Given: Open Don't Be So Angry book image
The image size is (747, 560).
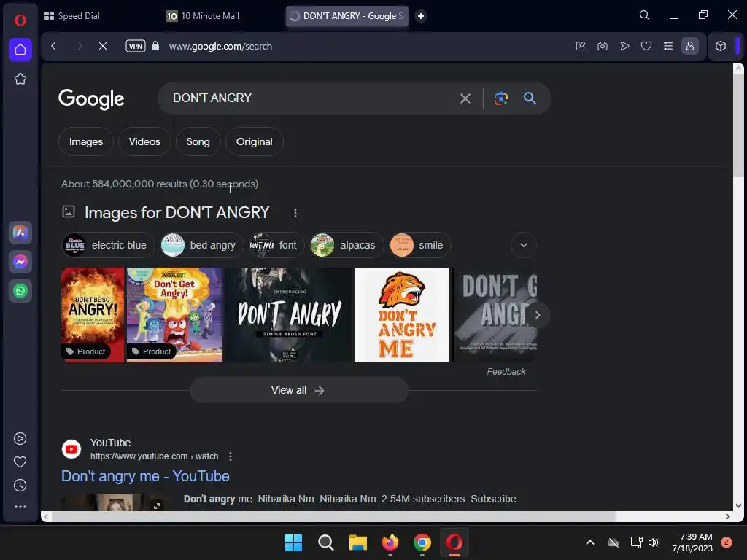Looking at the screenshot, I should [x=93, y=315].
